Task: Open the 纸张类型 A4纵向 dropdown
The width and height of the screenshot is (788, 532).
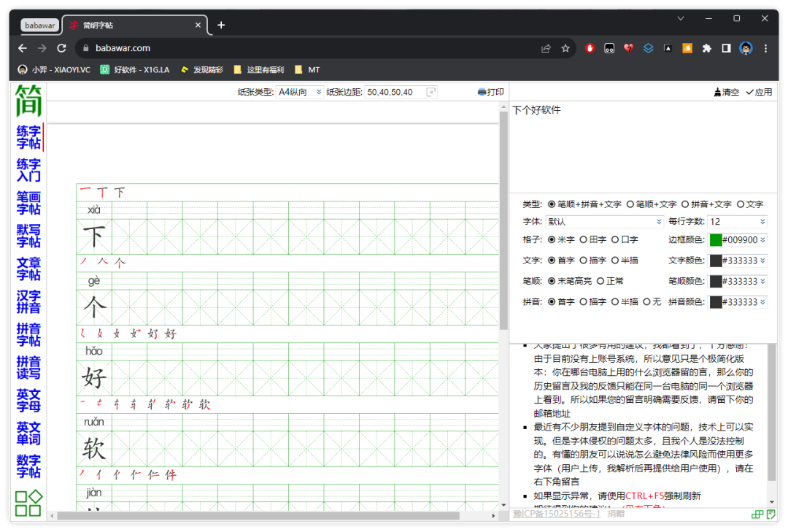Action: coord(300,92)
